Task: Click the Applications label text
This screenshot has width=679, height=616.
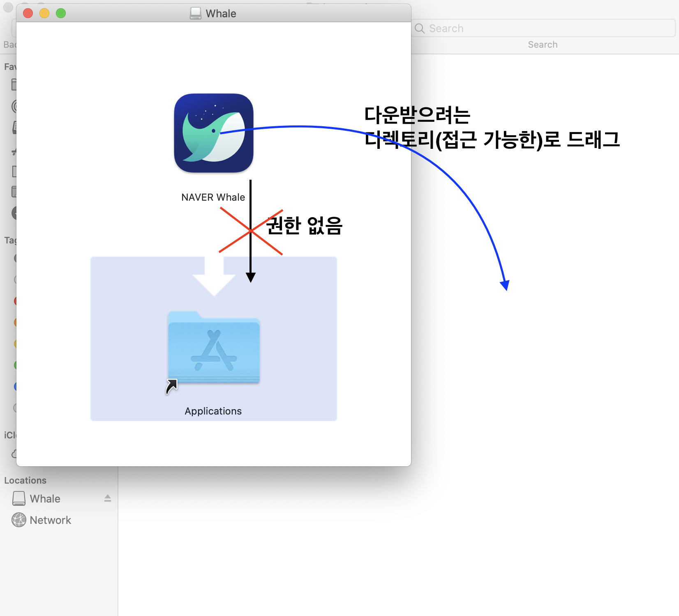Action: (213, 411)
